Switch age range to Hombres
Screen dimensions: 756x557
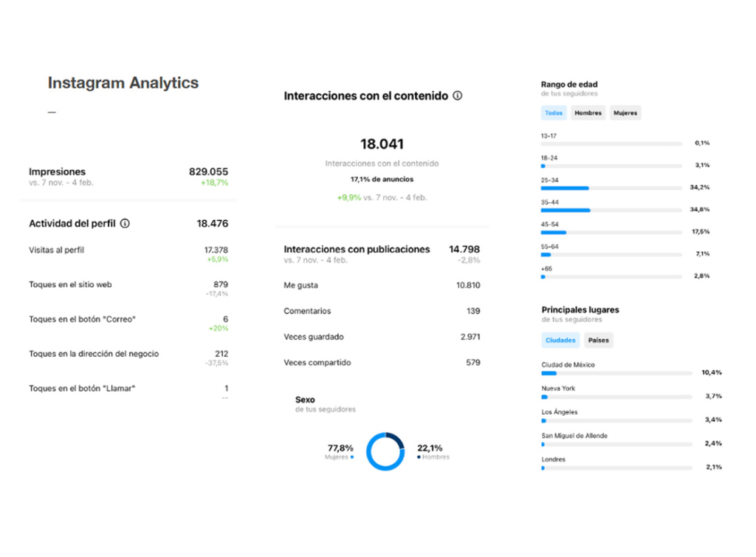point(588,113)
